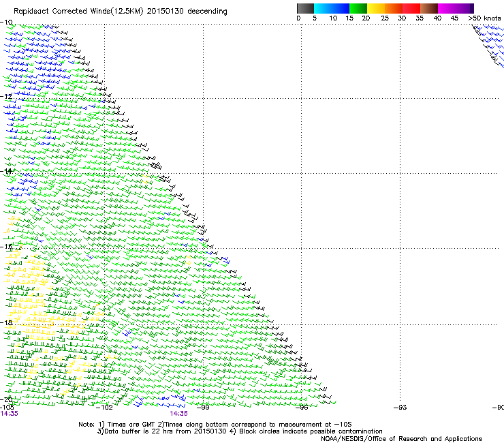Click the '-20' latitude axis label
This screenshot has height=443, width=504.
pos(6,399)
